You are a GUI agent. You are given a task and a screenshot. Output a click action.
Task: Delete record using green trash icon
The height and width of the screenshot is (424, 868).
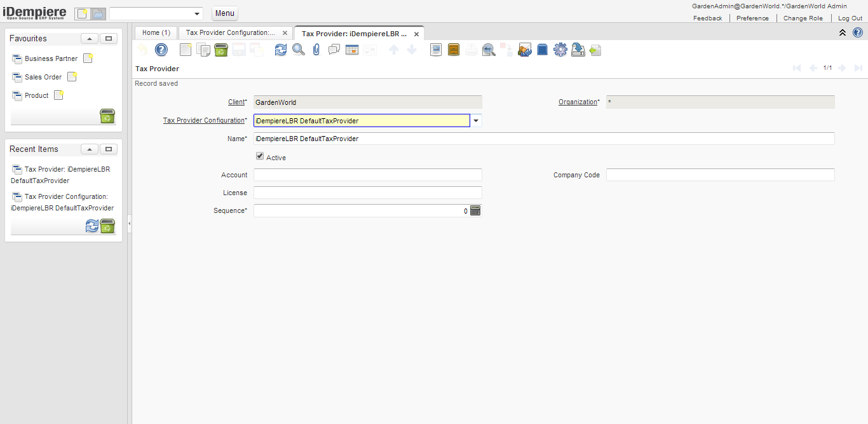(220, 50)
